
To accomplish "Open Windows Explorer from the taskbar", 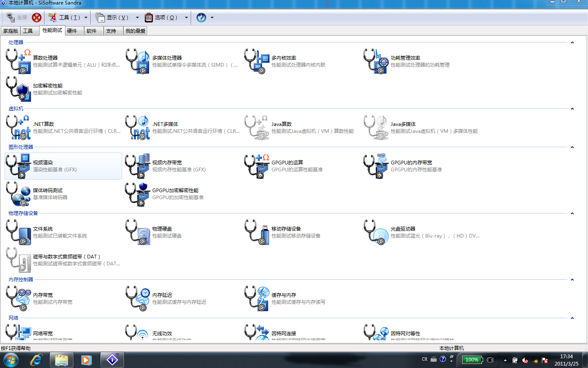I will point(62,360).
